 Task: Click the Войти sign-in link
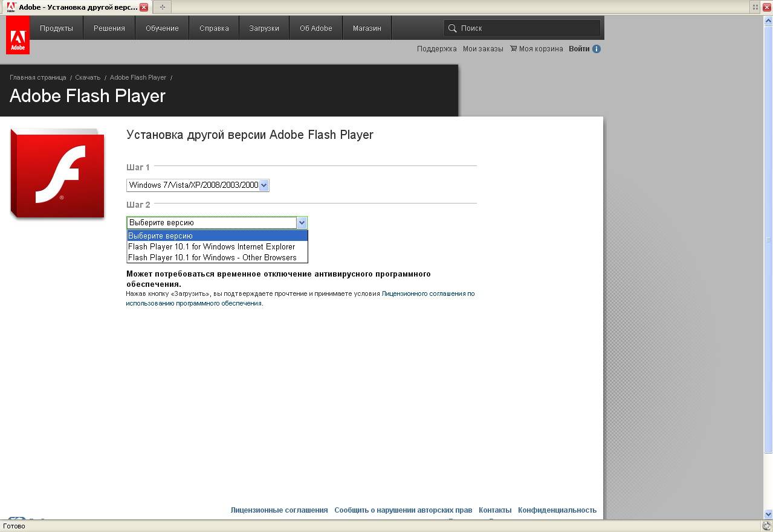point(579,49)
